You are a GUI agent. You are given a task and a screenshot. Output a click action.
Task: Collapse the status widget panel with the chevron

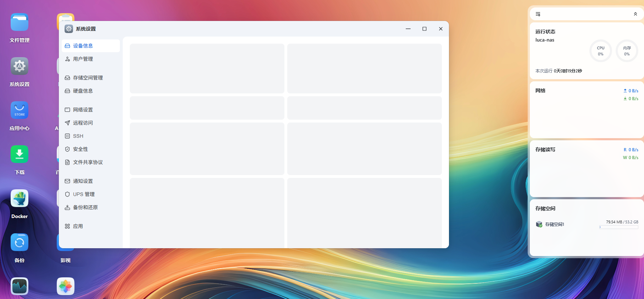pyautogui.click(x=635, y=14)
